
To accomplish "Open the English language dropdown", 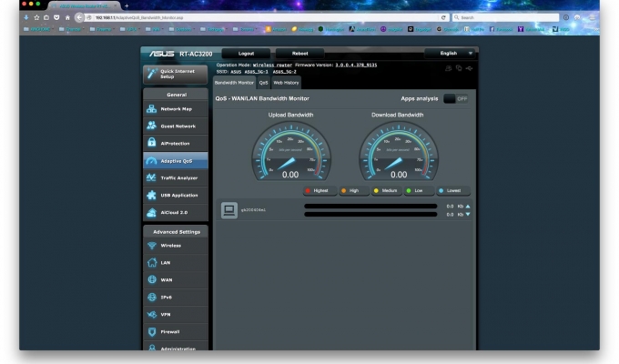I will pos(451,54).
